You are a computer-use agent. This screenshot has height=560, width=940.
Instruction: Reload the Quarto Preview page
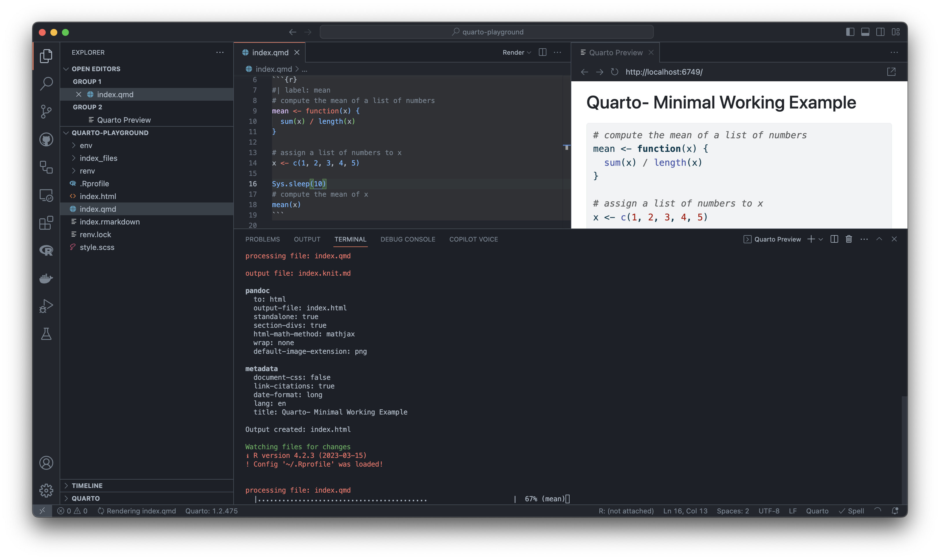click(615, 72)
